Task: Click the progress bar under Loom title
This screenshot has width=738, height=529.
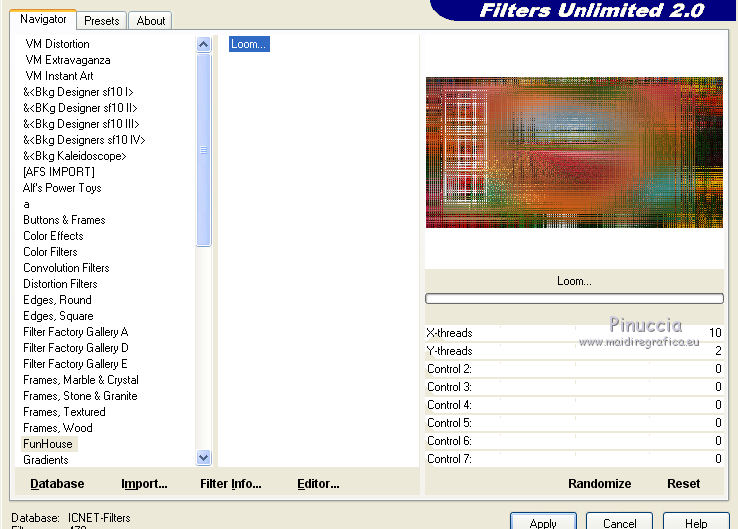Action: click(574, 298)
